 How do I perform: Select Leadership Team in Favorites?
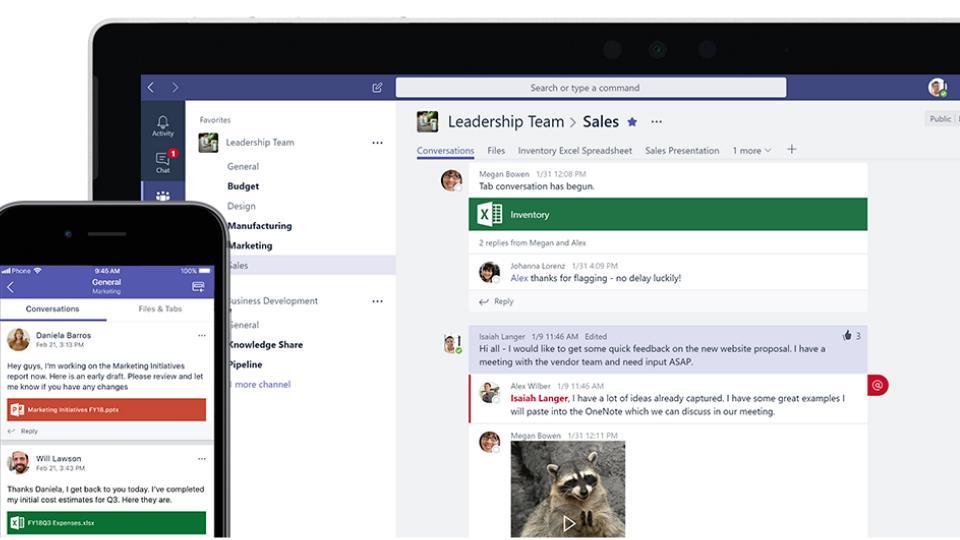pos(260,142)
